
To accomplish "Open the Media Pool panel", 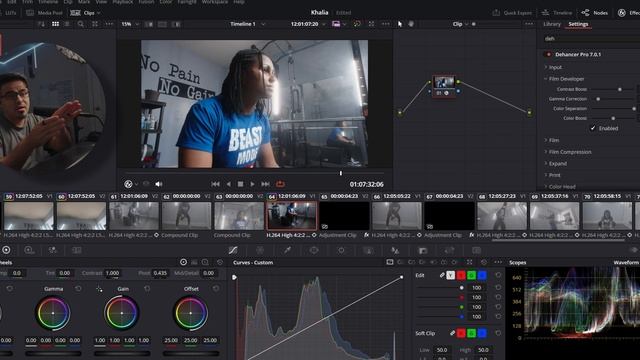I will click(44, 13).
